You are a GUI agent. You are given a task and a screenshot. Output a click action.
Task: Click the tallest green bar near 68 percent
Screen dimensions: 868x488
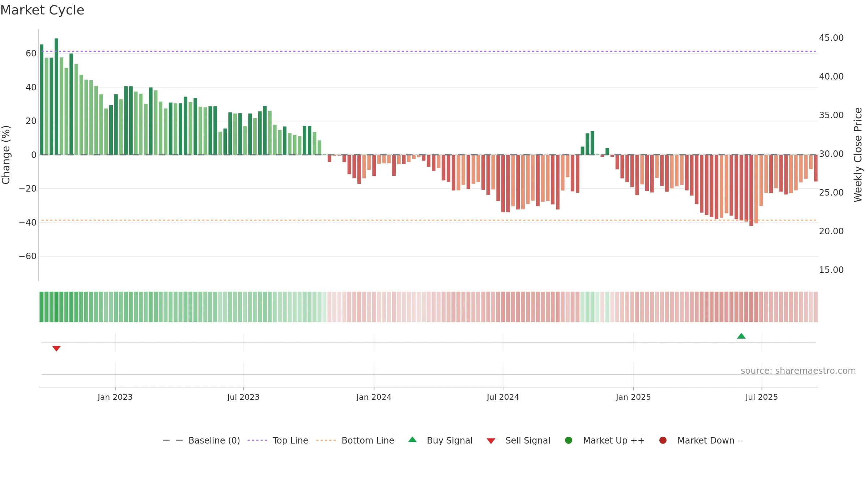(56, 97)
